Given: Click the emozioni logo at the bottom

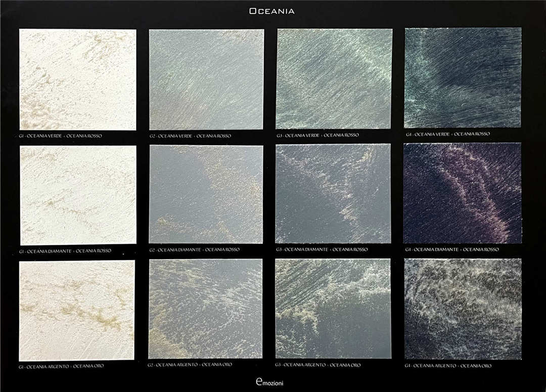Looking at the screenshot, I should (269, 382).
